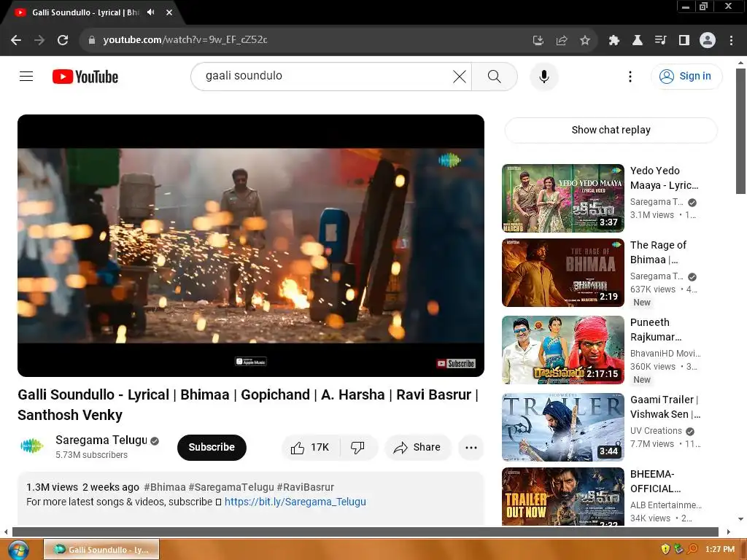Click the Sign in button
Viewport: 747px width, 560px height.
point(686,76)
